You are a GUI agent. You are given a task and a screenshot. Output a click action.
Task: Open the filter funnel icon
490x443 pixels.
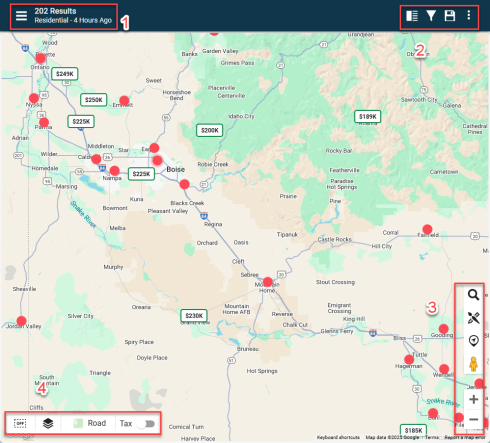431,16
